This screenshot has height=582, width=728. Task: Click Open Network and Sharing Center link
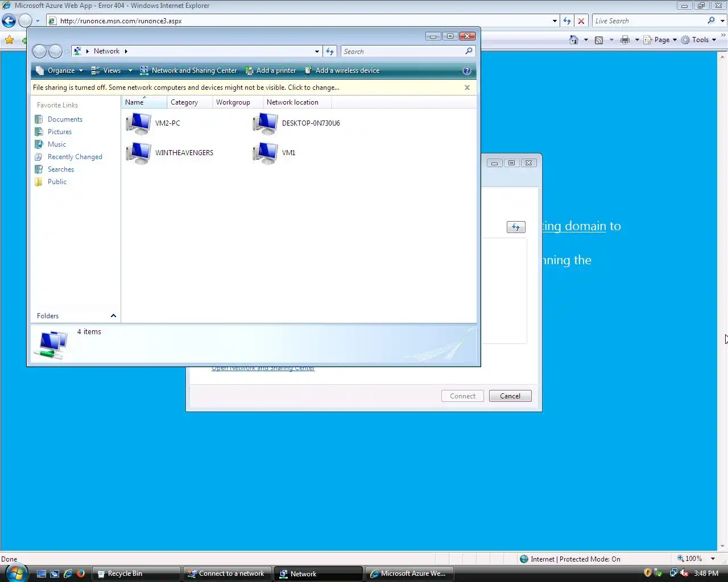click(x=263, y=368)
